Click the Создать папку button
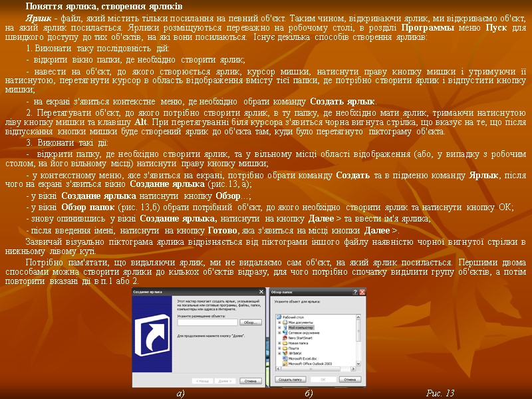 click(291, 379)
